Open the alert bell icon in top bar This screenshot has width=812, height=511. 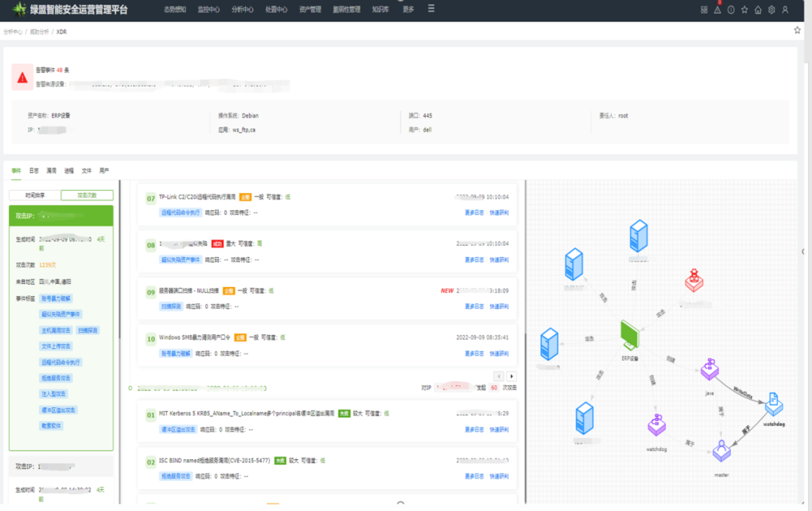717,10
